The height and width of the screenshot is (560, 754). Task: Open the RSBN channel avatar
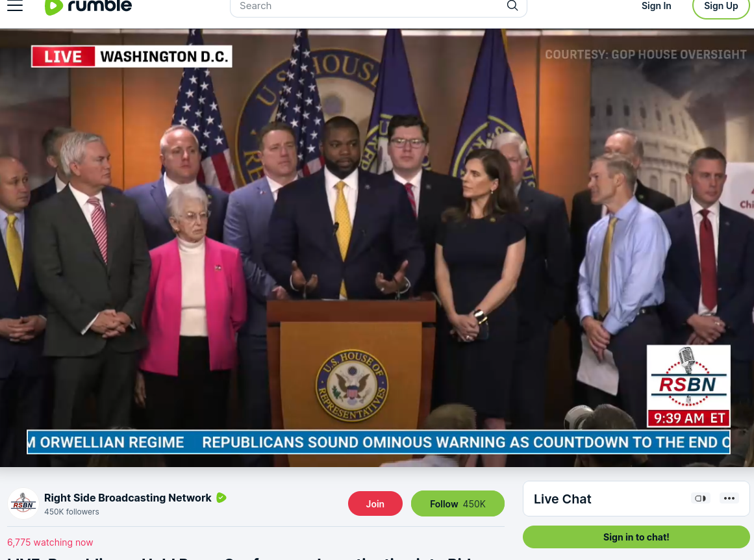(x=23, y=503)
